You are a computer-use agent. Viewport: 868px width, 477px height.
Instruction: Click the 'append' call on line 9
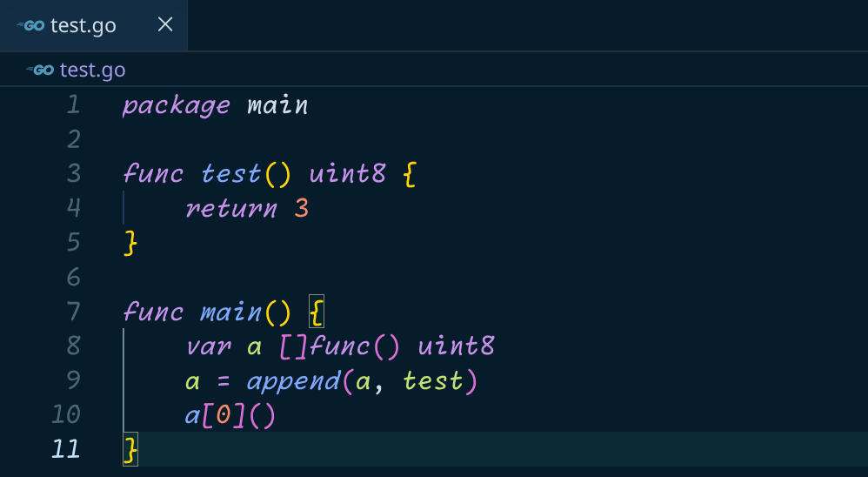[x=293, y=382]
